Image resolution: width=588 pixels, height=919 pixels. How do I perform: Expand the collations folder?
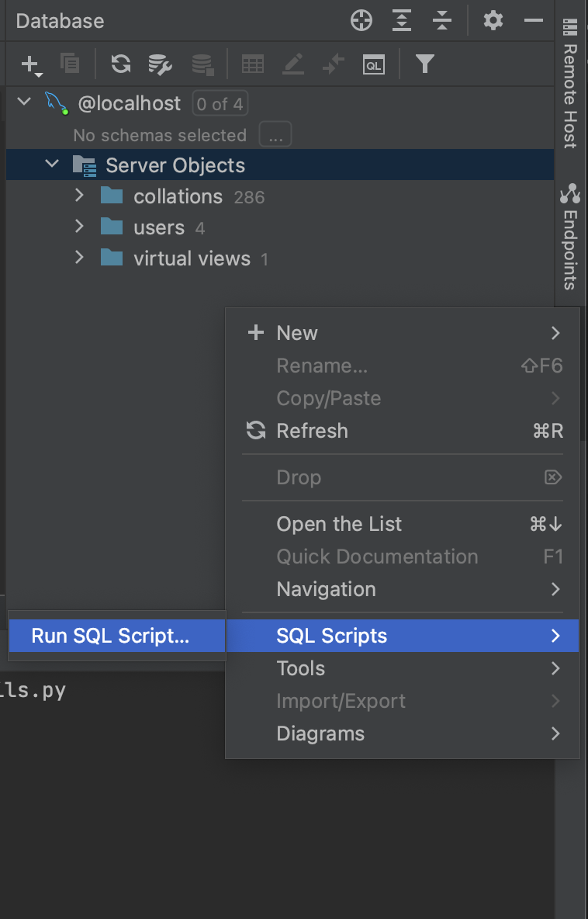[x=78, y=196]
